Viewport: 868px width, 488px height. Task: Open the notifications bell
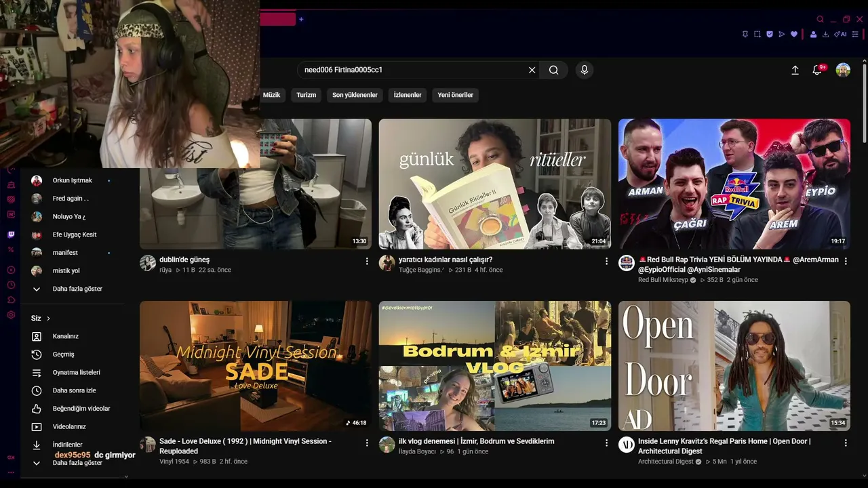pyautogui.click(x=817, y=70)
